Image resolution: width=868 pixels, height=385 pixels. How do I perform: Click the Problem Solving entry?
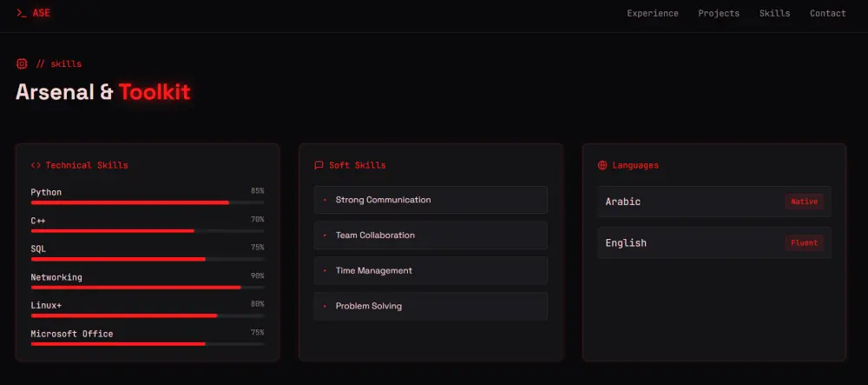431,306
